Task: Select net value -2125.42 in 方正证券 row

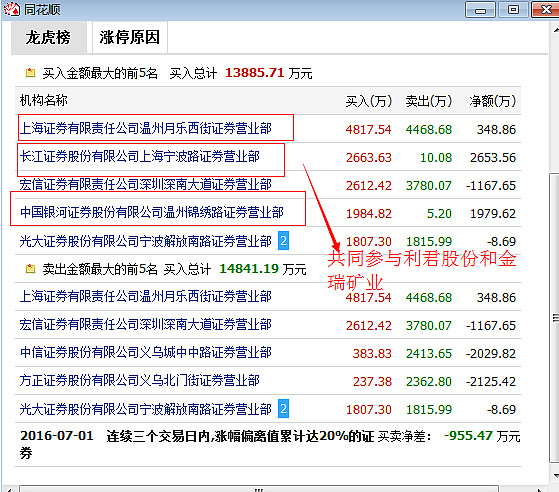Action: 491,381
